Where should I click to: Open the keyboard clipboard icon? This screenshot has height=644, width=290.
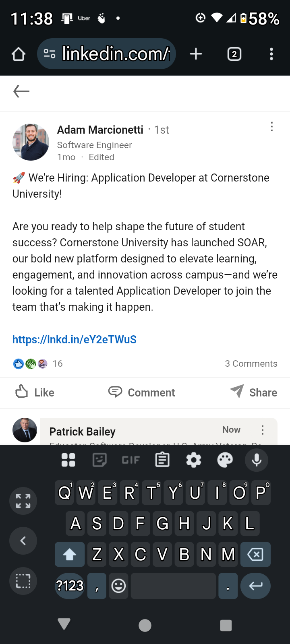click(x=162, y=460)
